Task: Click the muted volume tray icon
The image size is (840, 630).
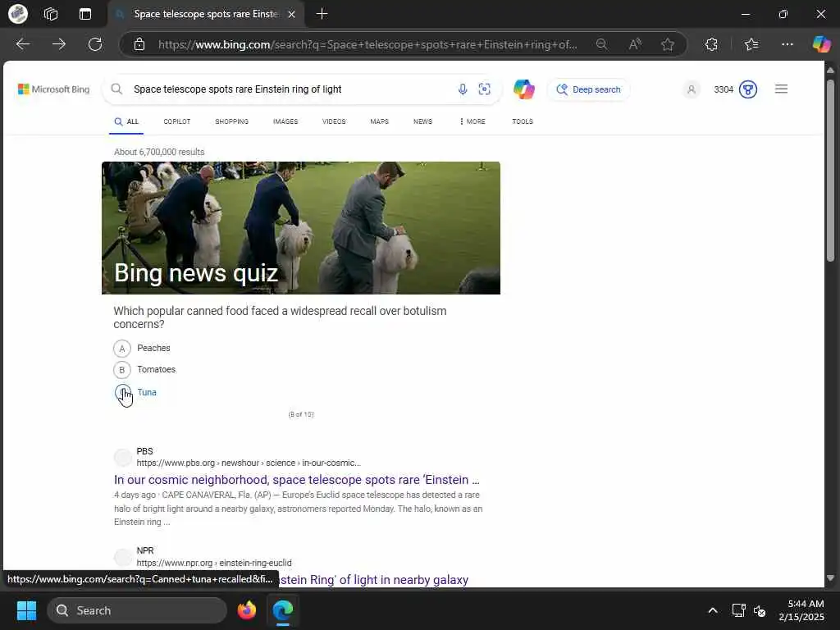Action: click(760, 610)
